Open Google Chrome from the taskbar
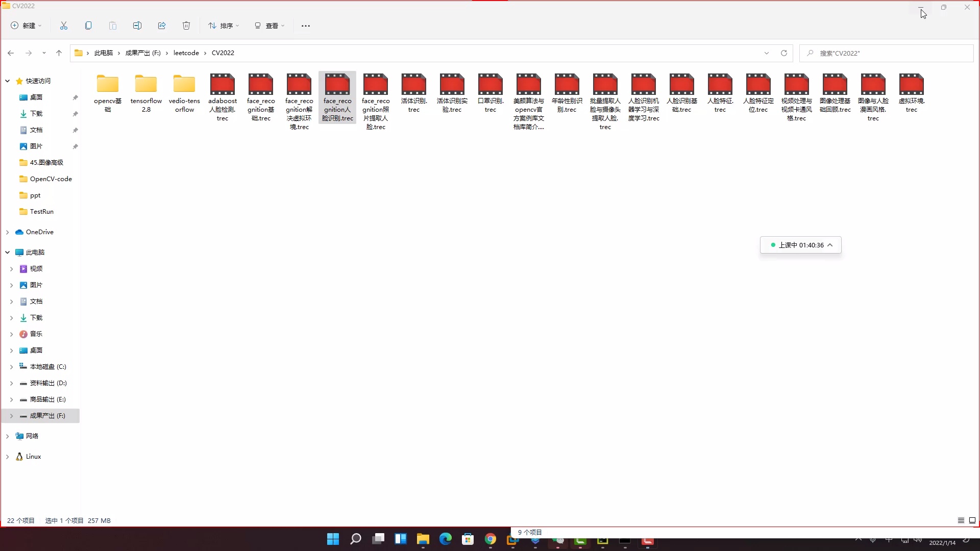This screenshot has height=551, width=980. pos(490,539)
